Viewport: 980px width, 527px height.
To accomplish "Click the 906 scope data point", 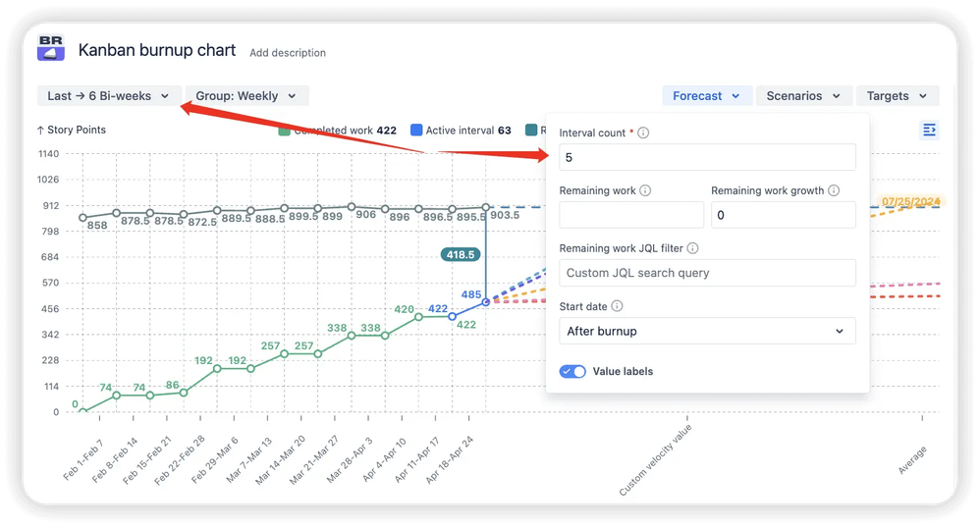I will click(352, 207).
